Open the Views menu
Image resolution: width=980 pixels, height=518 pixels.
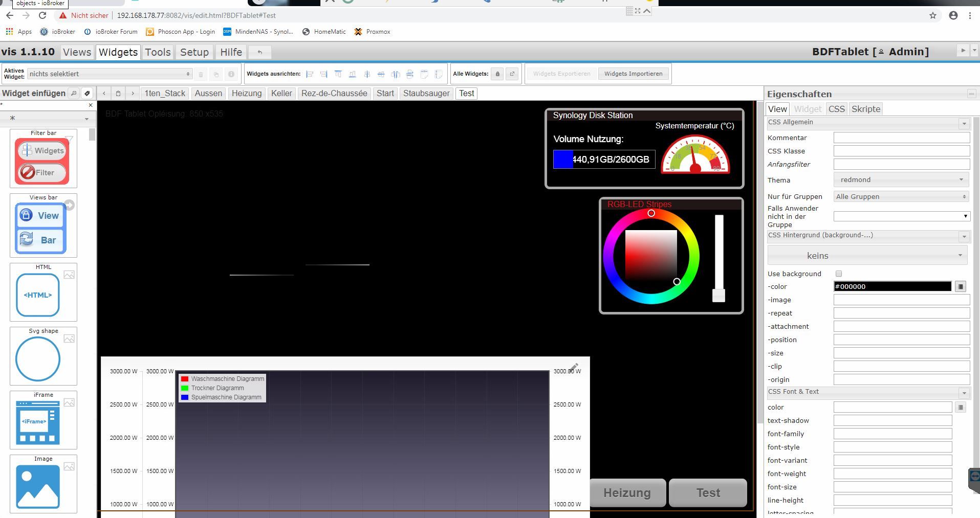(x=77, y=52)
